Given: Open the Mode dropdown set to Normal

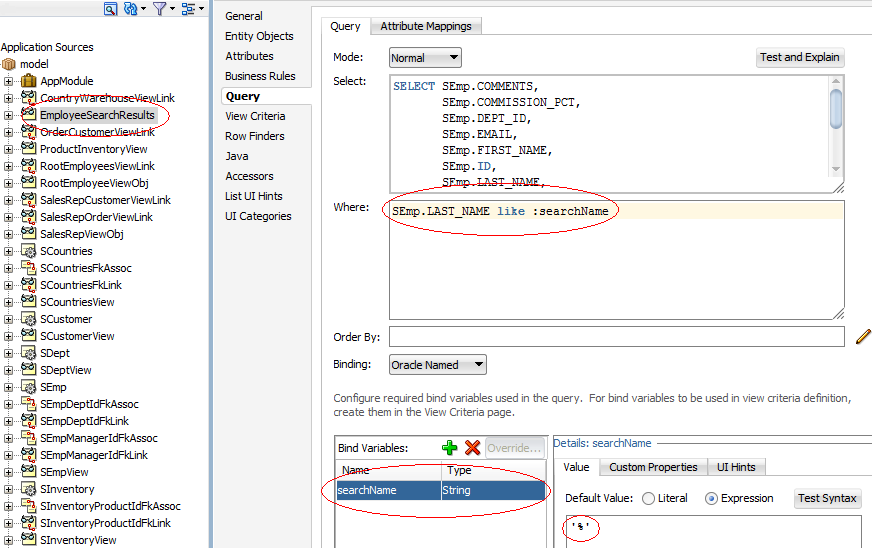Looking at the screenshot, I should point(425,57).
